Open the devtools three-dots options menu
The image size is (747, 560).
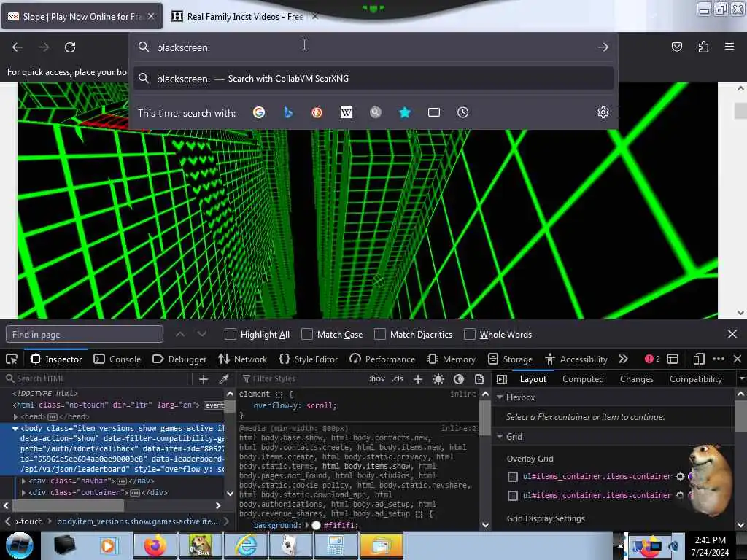tap(719, 359)
